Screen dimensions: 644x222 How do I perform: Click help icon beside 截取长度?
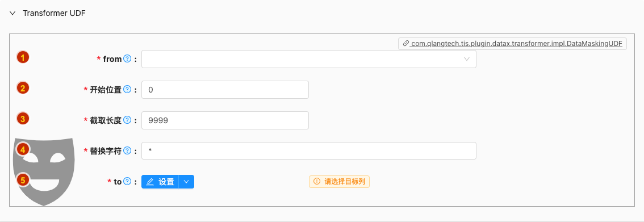pos(127,120)
